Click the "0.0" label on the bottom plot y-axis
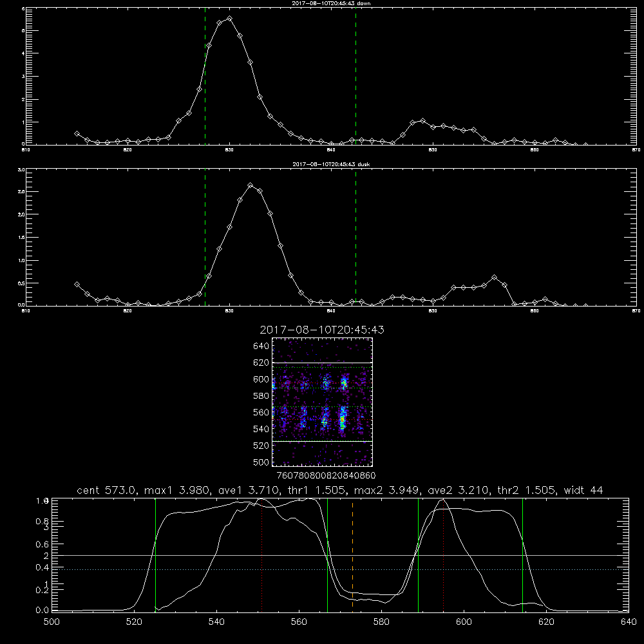Viewport: 644px width, 644px height. 43,611
